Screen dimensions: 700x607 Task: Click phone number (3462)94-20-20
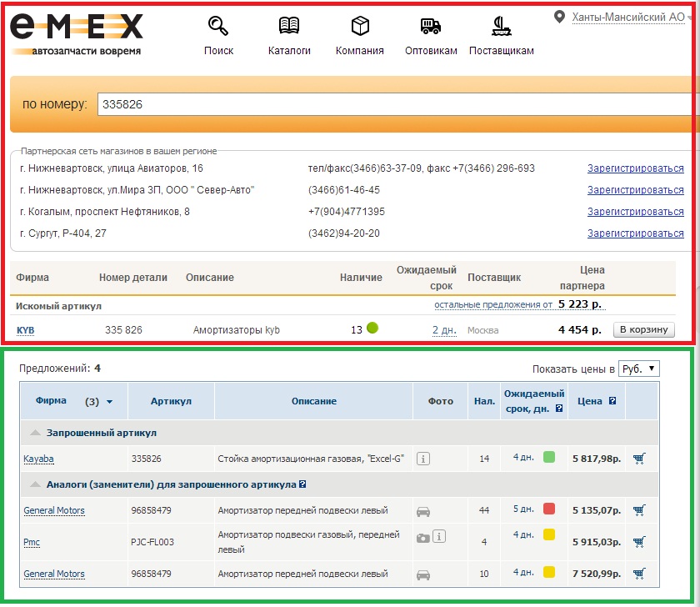tap(343, 233)
